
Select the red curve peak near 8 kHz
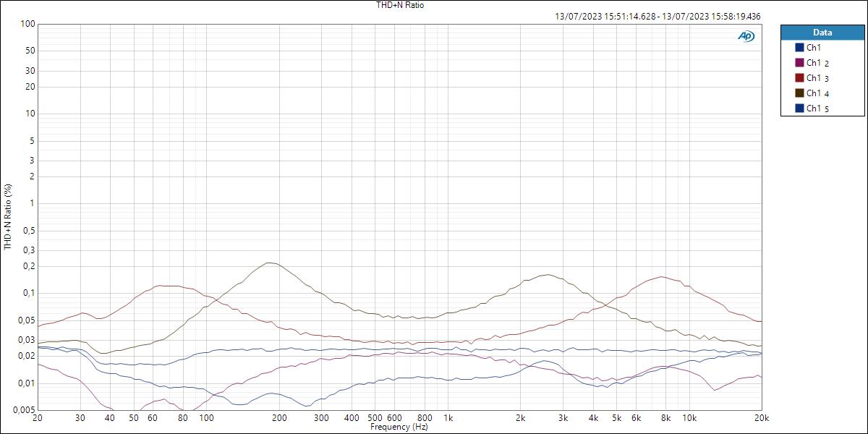coord(660,276)
